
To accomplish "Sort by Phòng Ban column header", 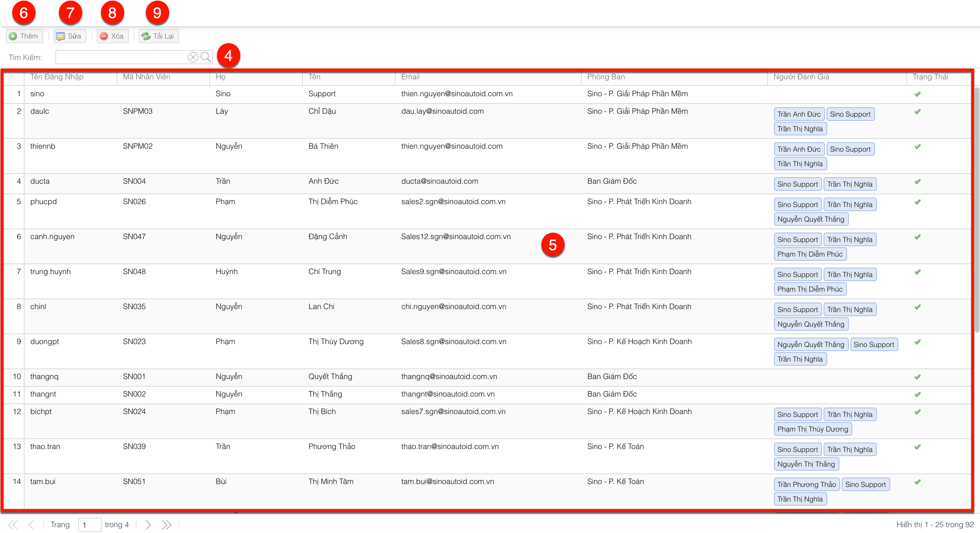I will tap(606, 77).
